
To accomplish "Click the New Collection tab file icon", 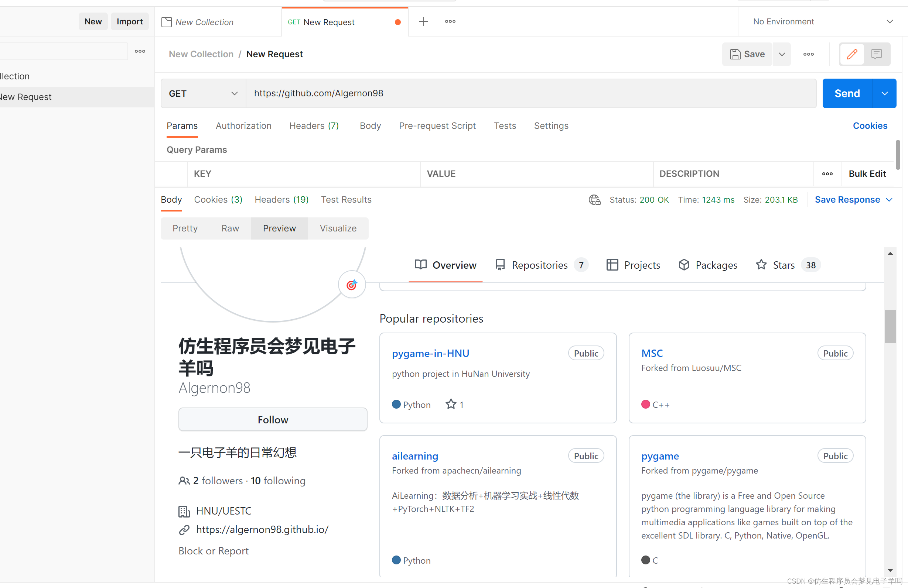I will click(166, 22).
